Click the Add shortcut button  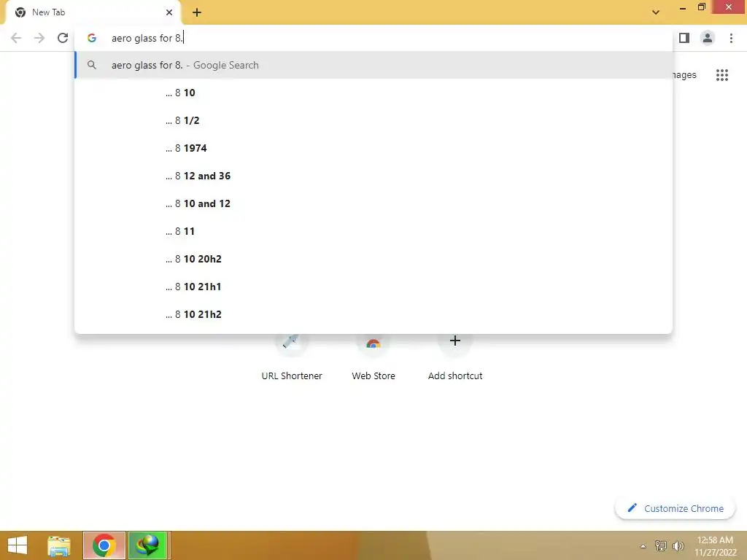pos(455,359)
